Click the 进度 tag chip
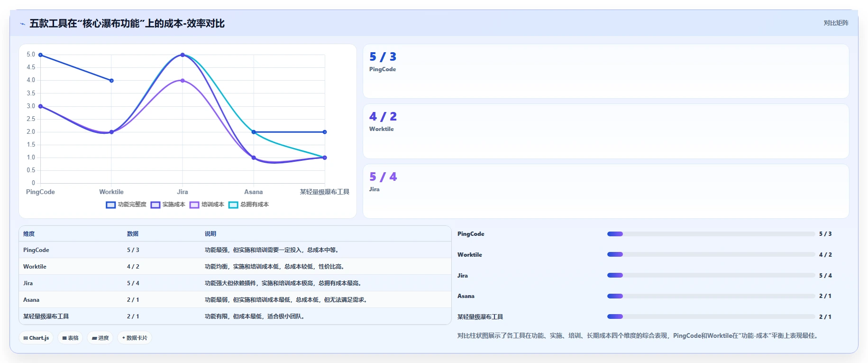This screenshot has width=868, height=363. pos(100,338)
